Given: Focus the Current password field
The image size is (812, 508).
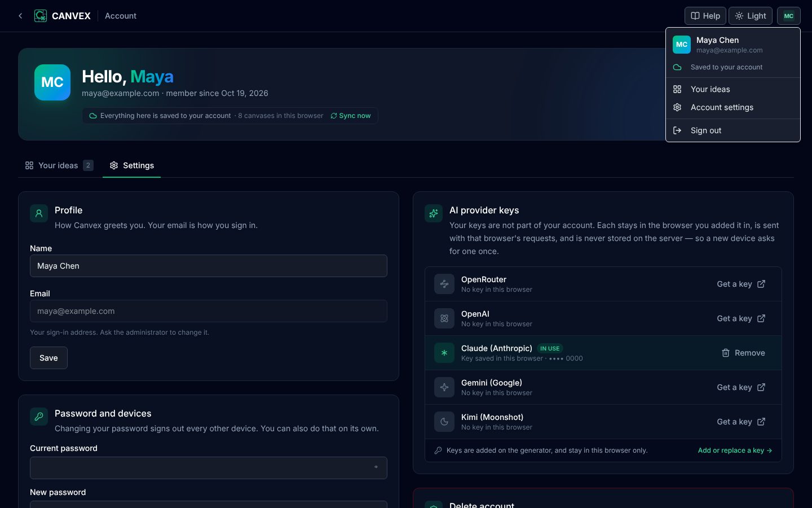Looking at the screenshot, I should point(209,468).
